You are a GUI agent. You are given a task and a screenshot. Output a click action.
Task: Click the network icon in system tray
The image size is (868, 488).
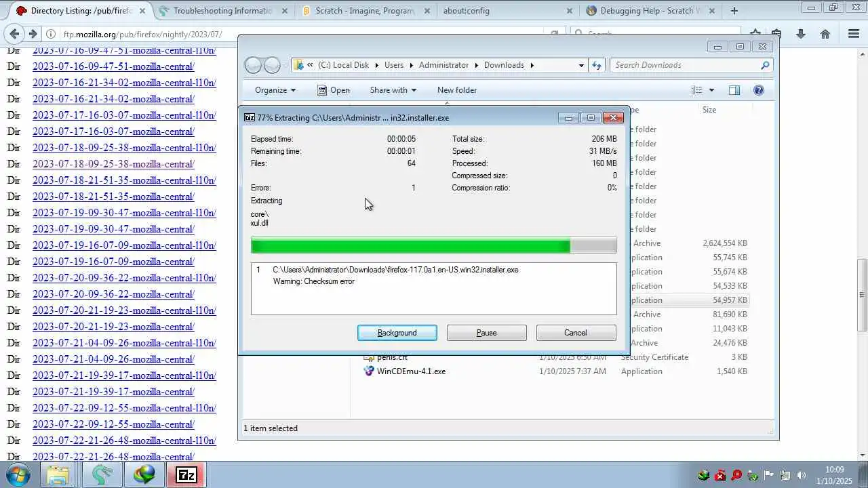[785, 475]
